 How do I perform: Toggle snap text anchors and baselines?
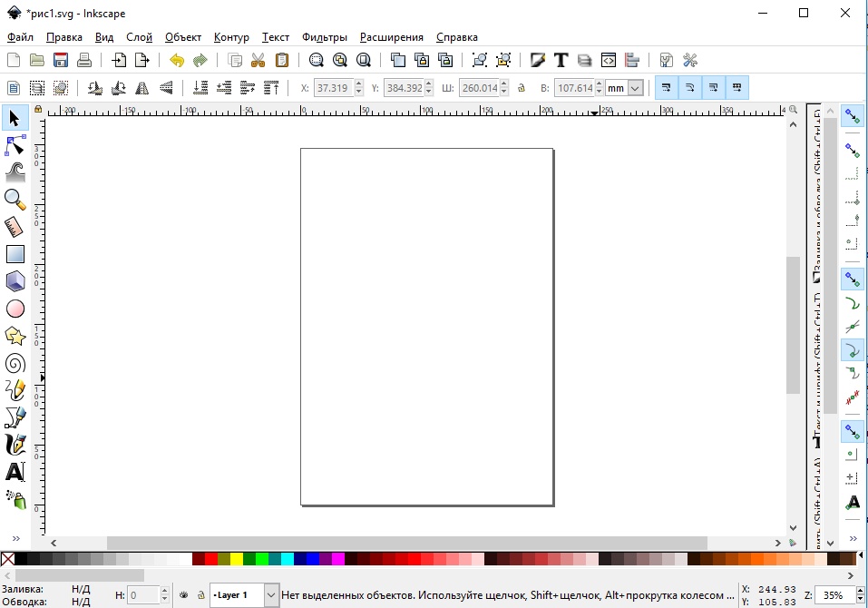(853, 503)
